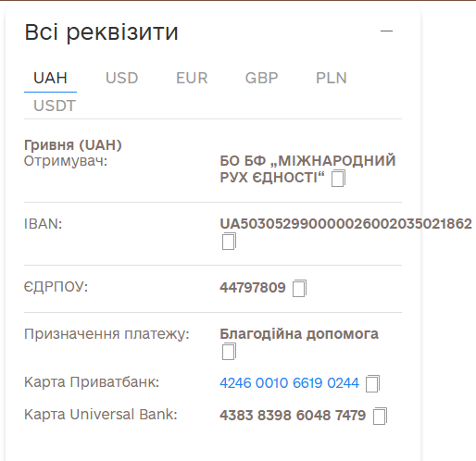Click the Universal Bank card number text

(293, 416)
